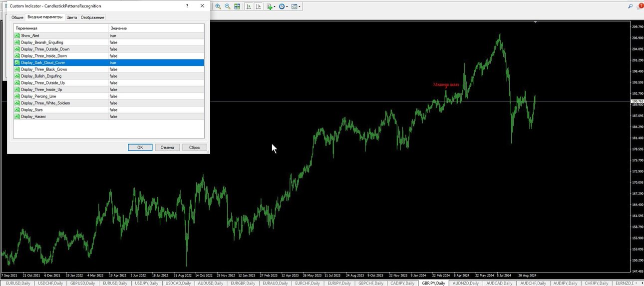Open the periodicity clock menu
Screen dimensions: 644x286
(x=282, y=6)
